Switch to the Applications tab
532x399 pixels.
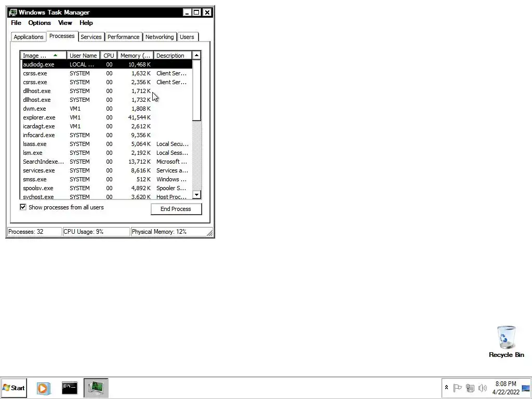click(x=29, y=37)
